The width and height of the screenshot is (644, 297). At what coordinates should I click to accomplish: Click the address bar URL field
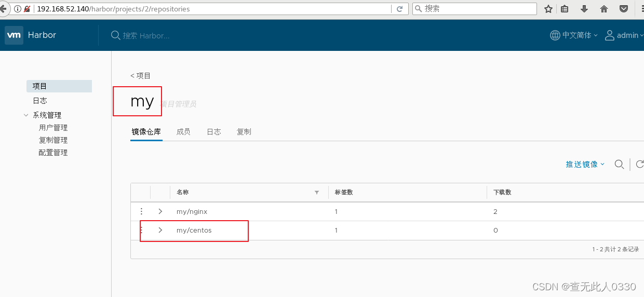coord(213,9)
